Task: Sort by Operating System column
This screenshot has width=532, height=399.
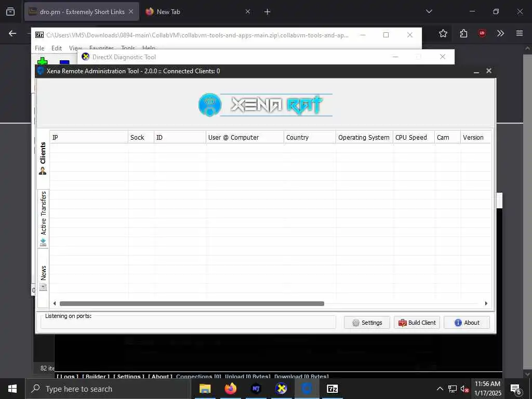Action: [x=364, y=137]
